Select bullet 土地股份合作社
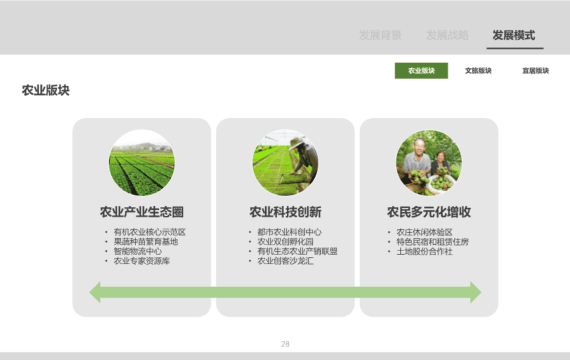This screenshot has width=570, height=360. point(425,251)
